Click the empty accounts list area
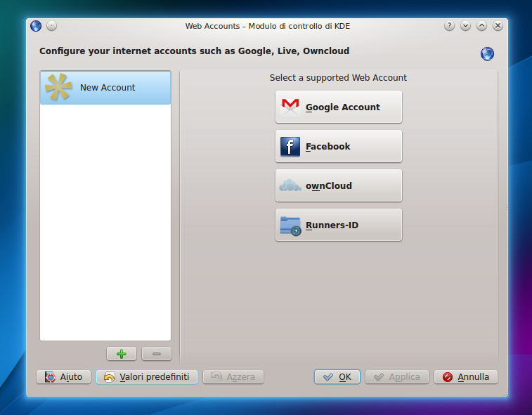Screen dimensions: 532x415 [x=105, y=222]
